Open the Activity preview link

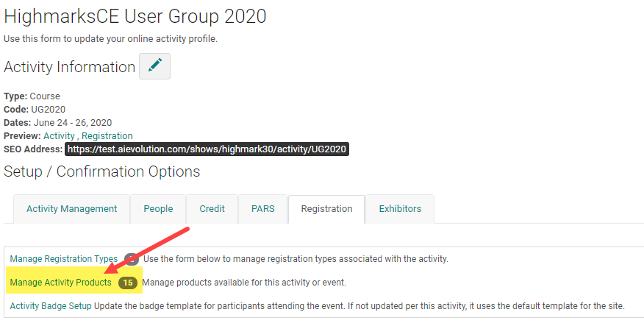[x=59, y=136]
